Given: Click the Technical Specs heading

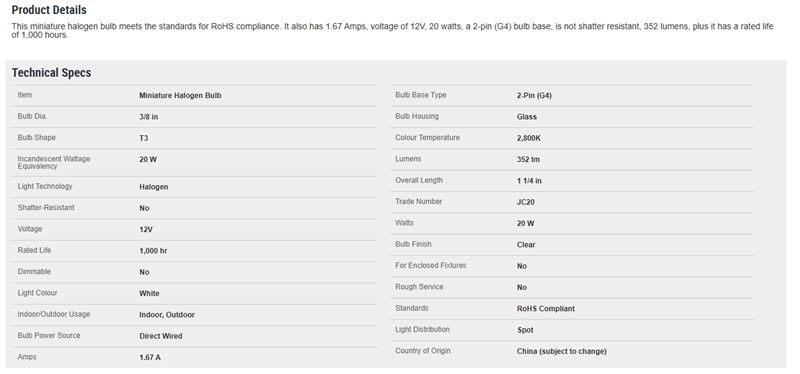Looking at the screenshot, I should pos(52,72).
